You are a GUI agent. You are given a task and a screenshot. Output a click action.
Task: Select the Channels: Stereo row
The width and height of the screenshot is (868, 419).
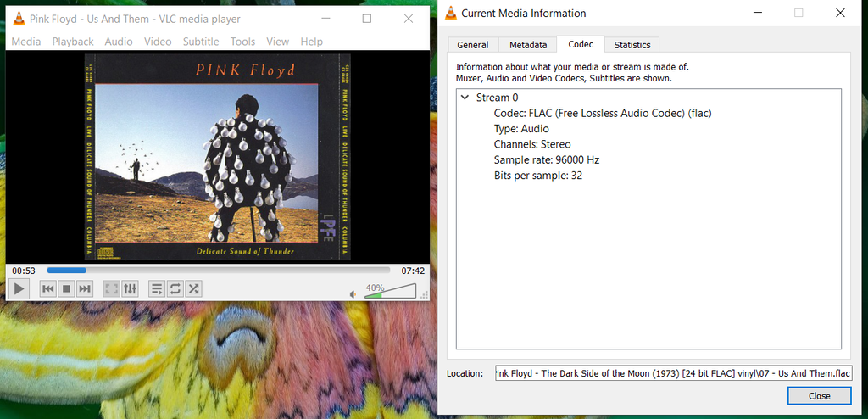pyautogui.click(x=532, y=144)
